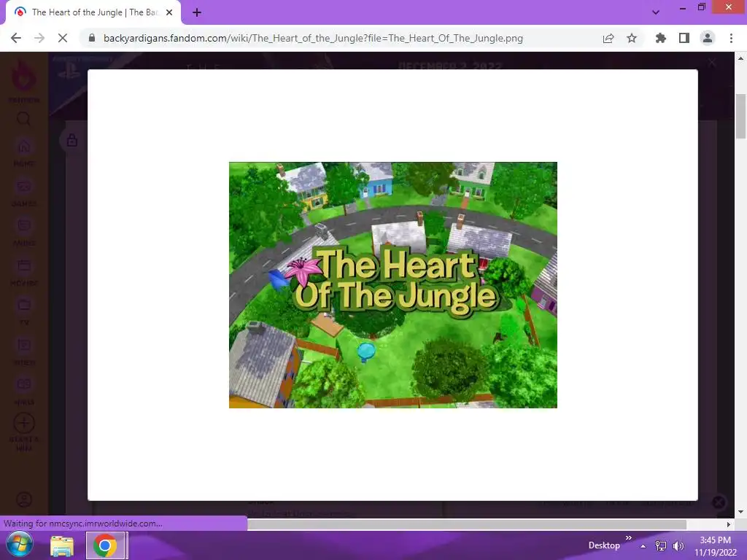
Task: Open Video in the Fandom sidebar
Action: click(x=24, y=352)
